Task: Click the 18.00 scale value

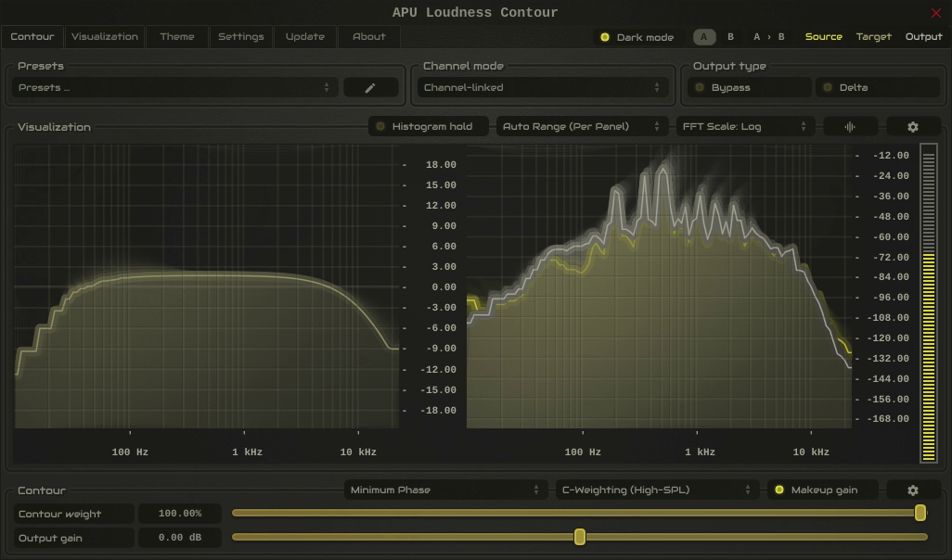Action: (x=441, y=164)
